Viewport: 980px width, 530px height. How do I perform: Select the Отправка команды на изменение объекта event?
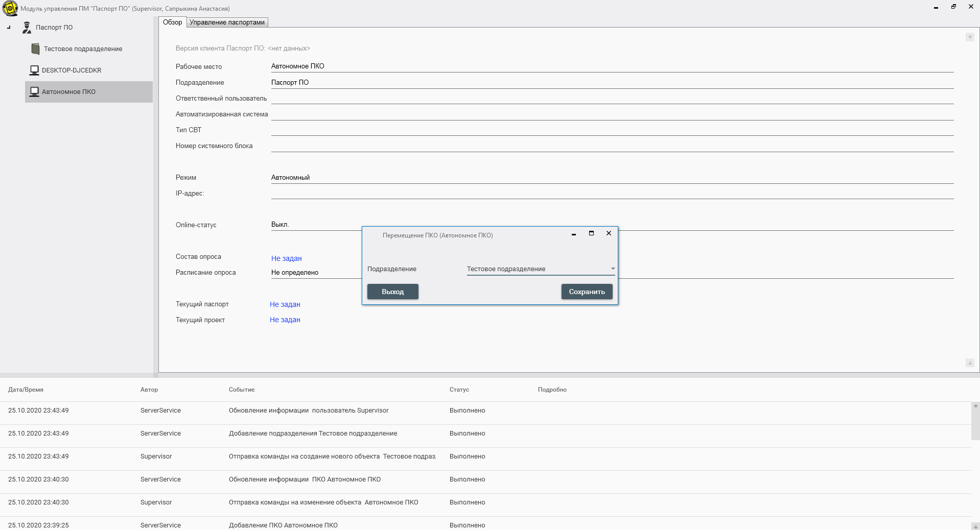click(485, 505)
